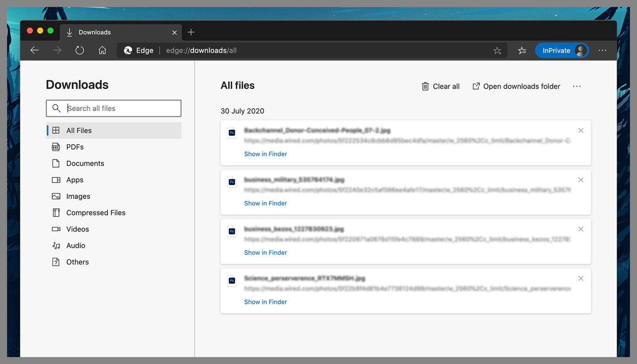Remove Science_perserverence download entry

point(581,278)
